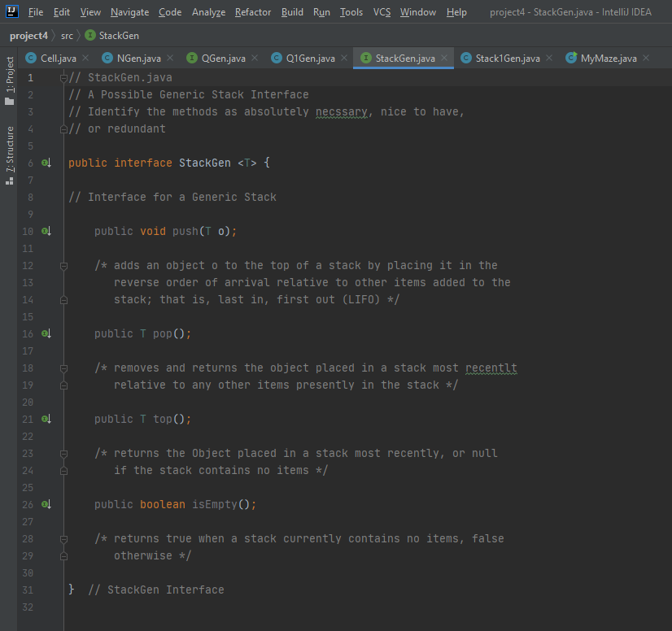
Task: Collapse the push comment fold at line 12
Action: (63, 266)
